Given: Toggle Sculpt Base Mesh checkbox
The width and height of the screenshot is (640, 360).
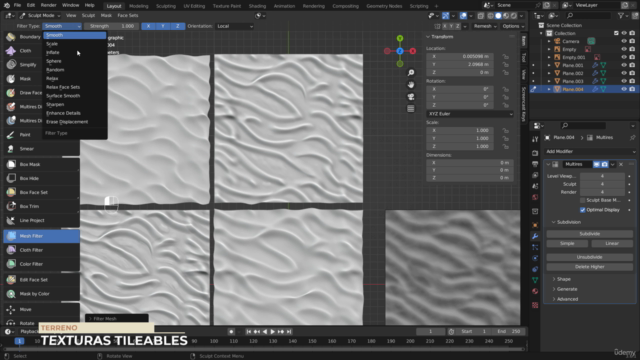Looking at the screenshot, I should (x=582, y=200).
